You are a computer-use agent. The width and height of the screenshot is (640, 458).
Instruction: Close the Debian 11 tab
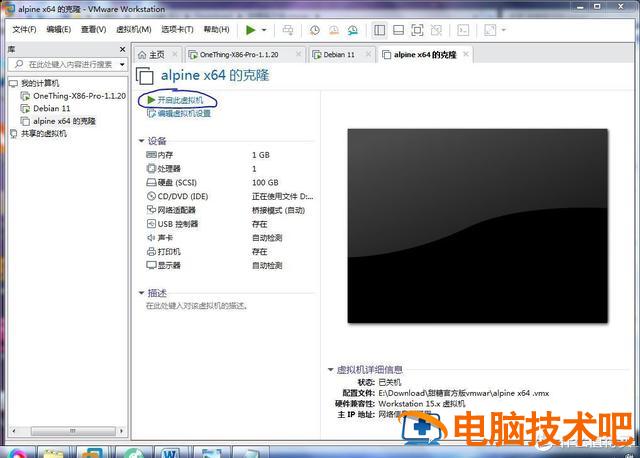pyautogui.click(x=369, y=54)
